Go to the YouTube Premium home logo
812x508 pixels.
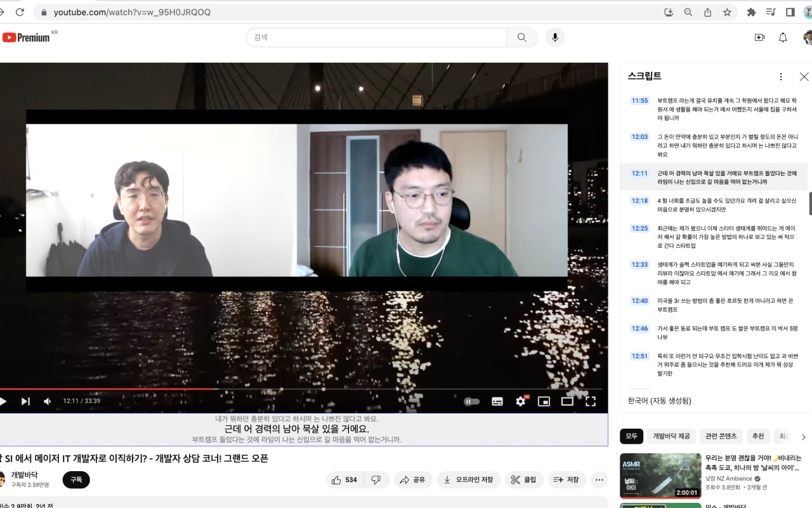(27, 37)
